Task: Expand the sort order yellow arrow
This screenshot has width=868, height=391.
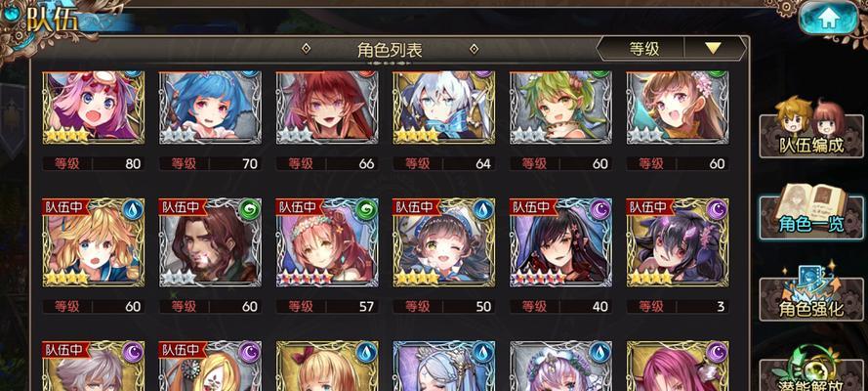Action: (x=714, y=49)
